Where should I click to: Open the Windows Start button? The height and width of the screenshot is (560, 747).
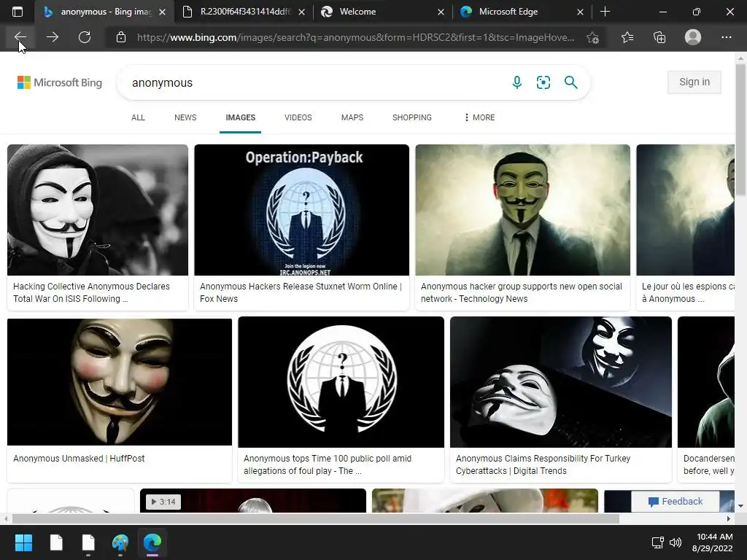pyautogui.click(x=23, y=542)
